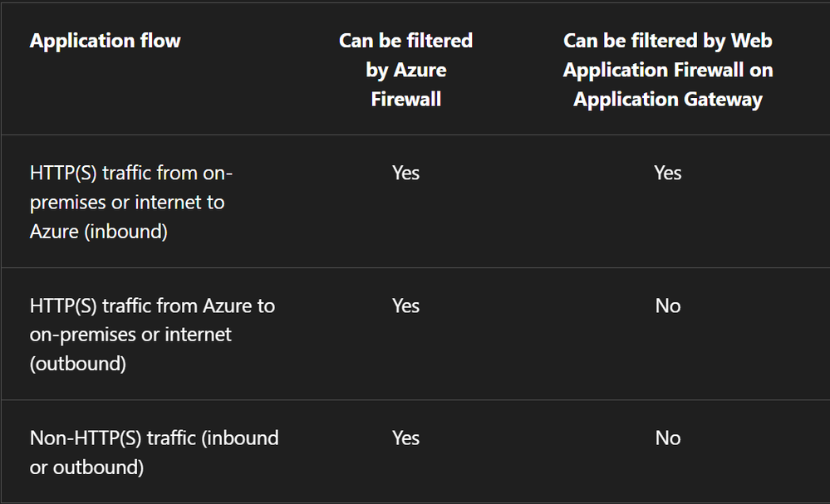Click No under Web Application Firewall for outbound

[667, 306]
